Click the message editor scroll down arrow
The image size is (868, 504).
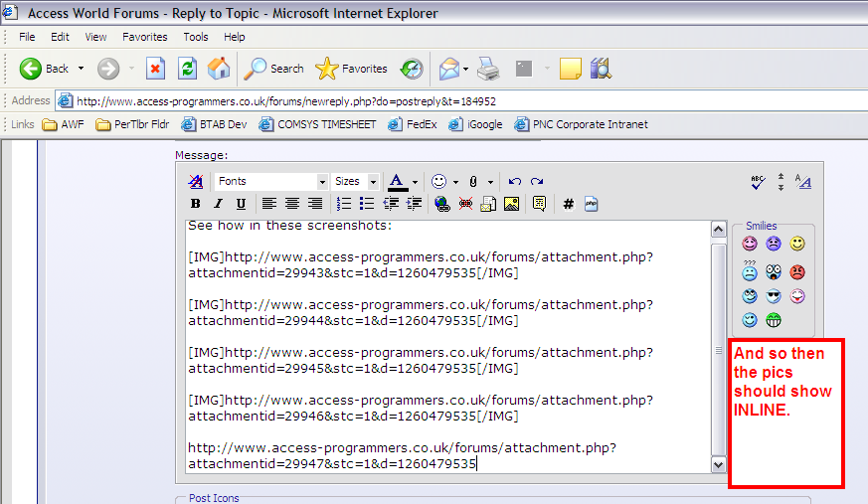point(718,464)
